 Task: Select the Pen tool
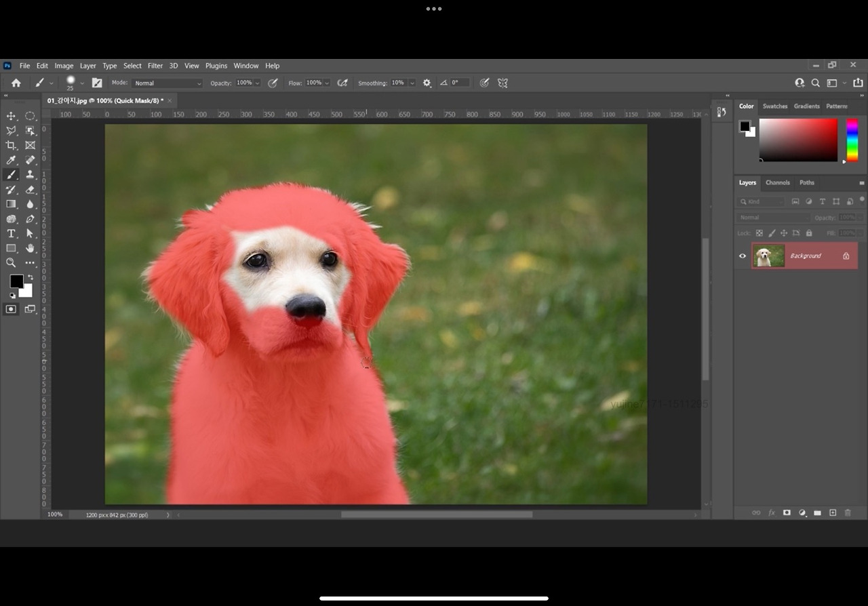[30, 219]
